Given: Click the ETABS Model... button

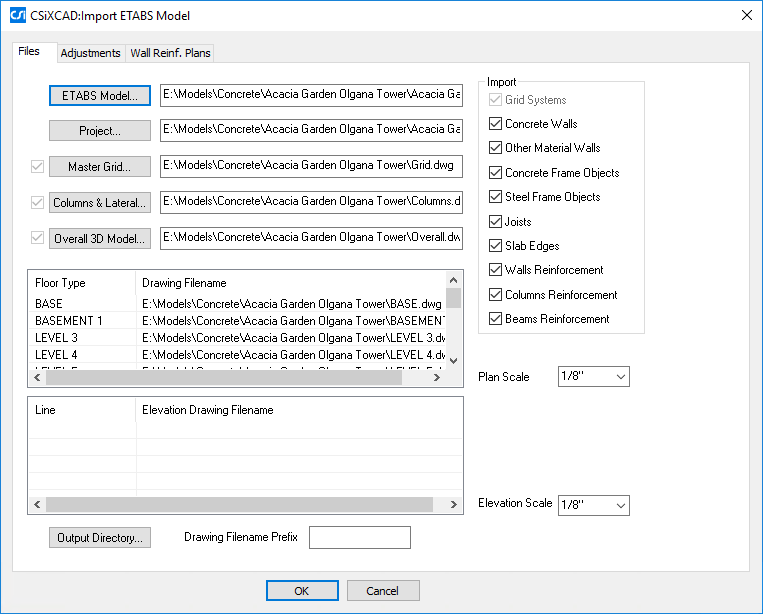Looking at the screenshot, I should (x=99, y=96).
